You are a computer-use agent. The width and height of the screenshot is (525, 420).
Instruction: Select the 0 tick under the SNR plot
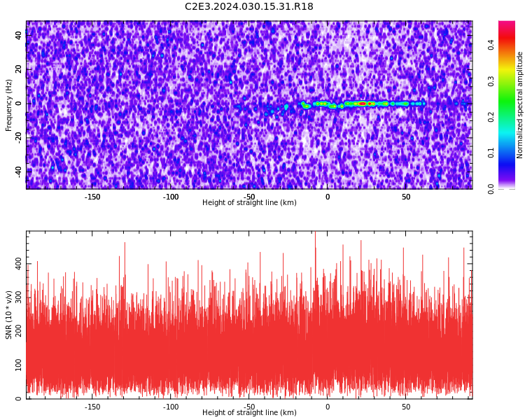[x=328, y=407]
